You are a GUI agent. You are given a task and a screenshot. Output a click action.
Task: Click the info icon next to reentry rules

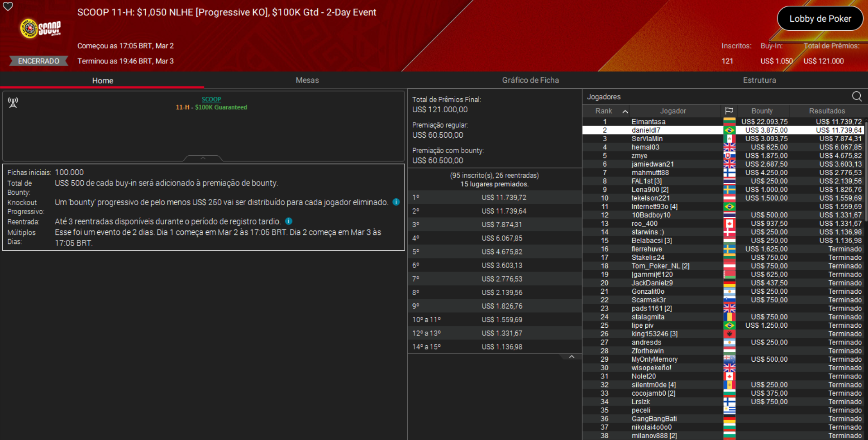289,221
